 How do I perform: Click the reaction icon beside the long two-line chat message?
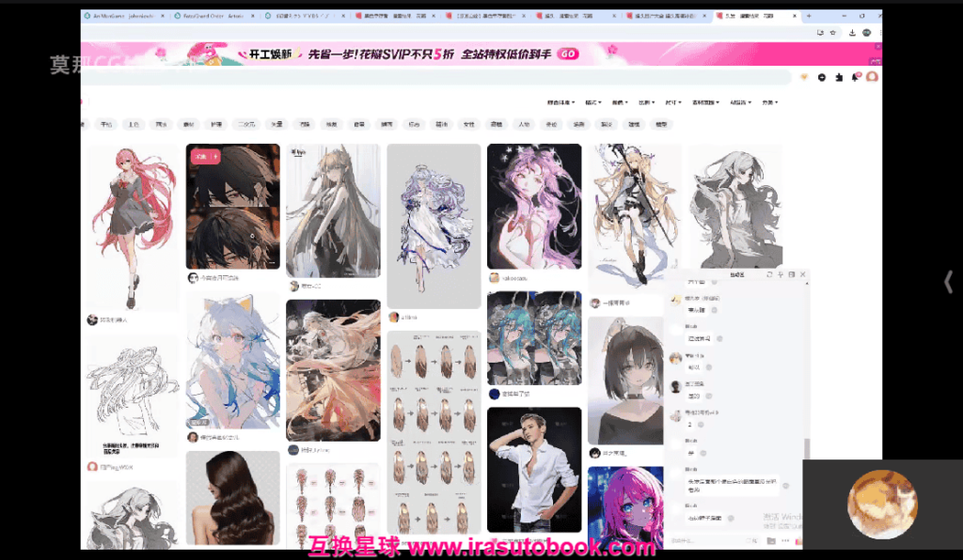click(785, 486)
